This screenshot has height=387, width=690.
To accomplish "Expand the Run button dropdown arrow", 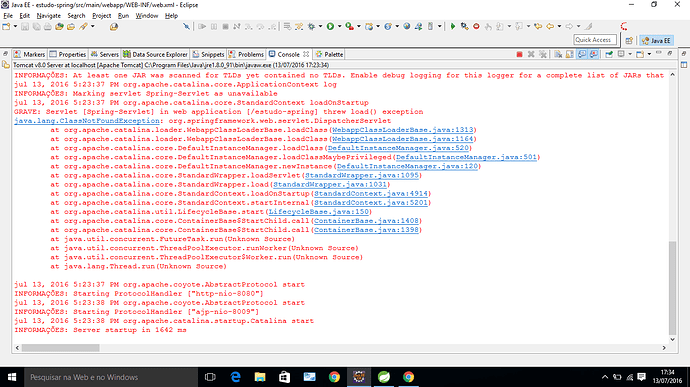I will (x=339, y=26).
